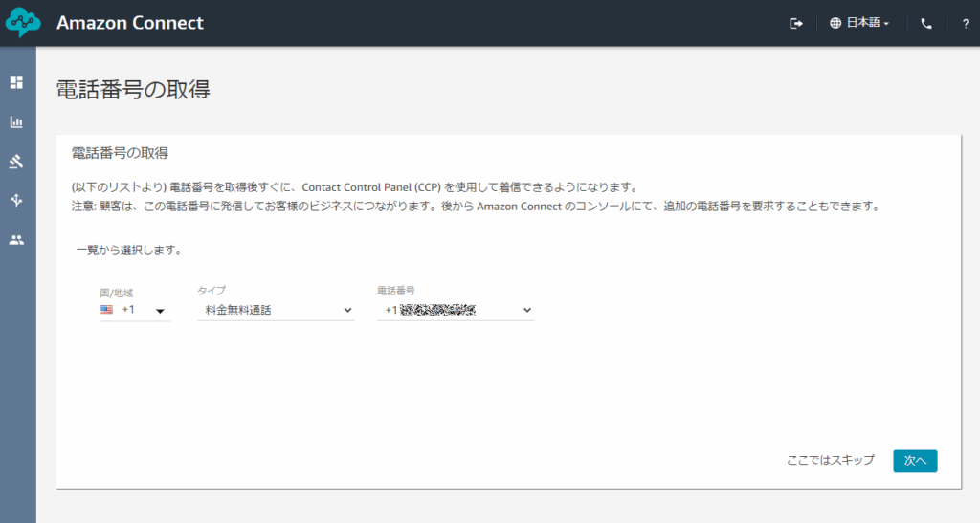Click the logout icon in top bar
980x523 pixels.
[795, 23]
